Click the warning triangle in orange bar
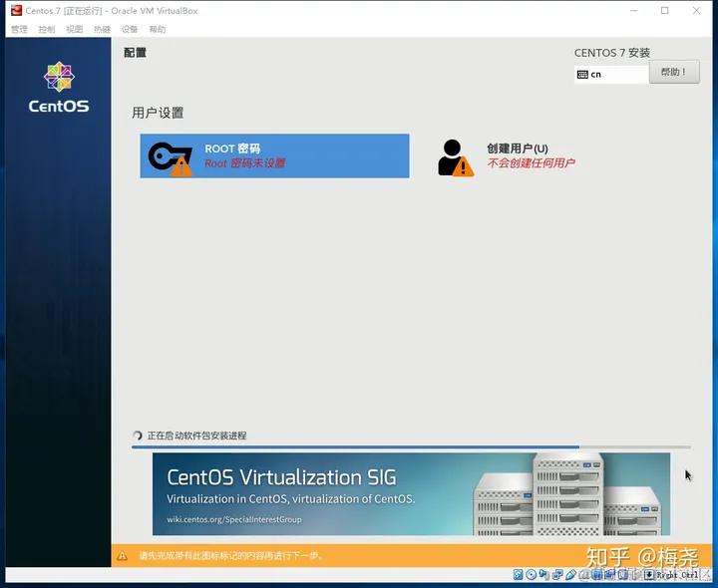The image size is (718, 588). [122, 556]
